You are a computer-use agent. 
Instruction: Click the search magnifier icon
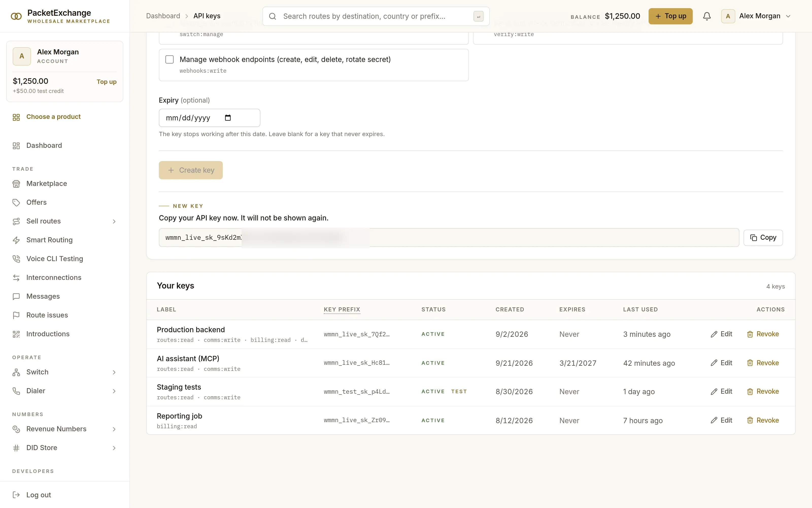point(273,16)
